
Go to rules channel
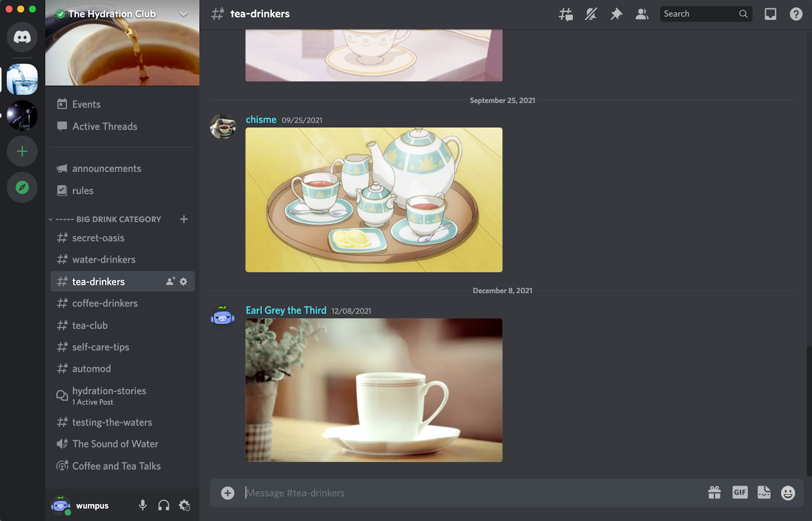pos(122,191)
